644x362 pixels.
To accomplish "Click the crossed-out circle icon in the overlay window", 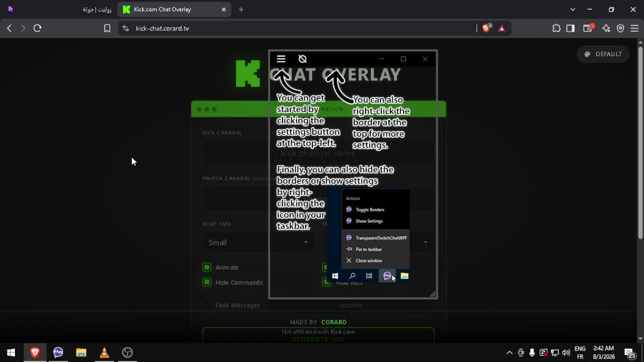I will pyautogui.click(x=302, y=59).
